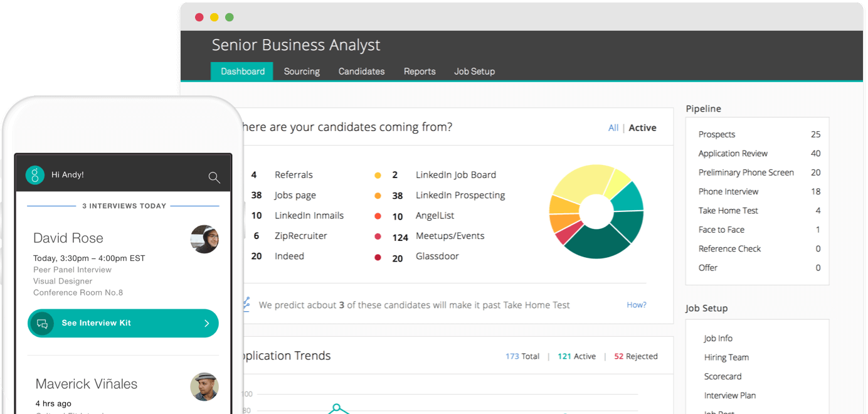
Task: Tap the Greenhouse logo beside Hi Andy
Action: [x=35, y=175]
